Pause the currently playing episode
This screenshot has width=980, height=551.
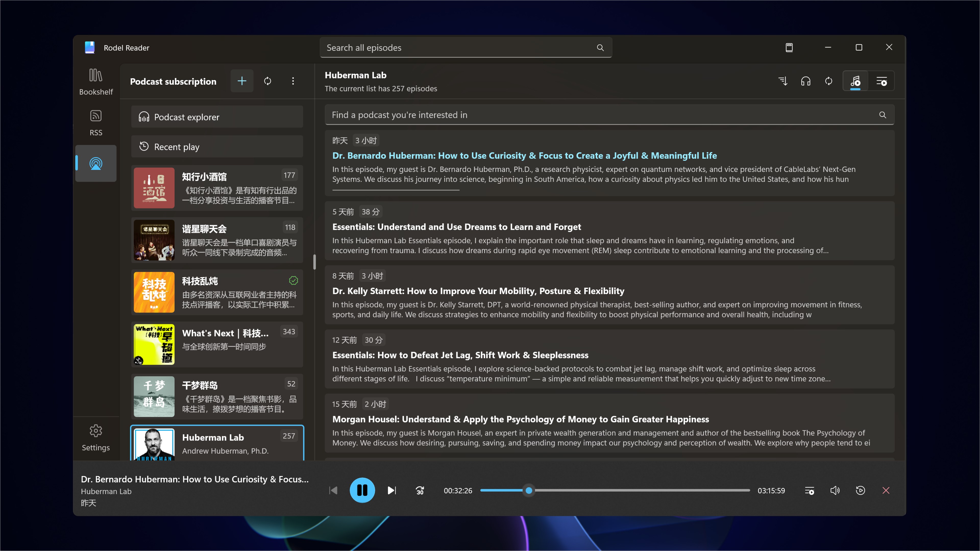pos(362,490)
